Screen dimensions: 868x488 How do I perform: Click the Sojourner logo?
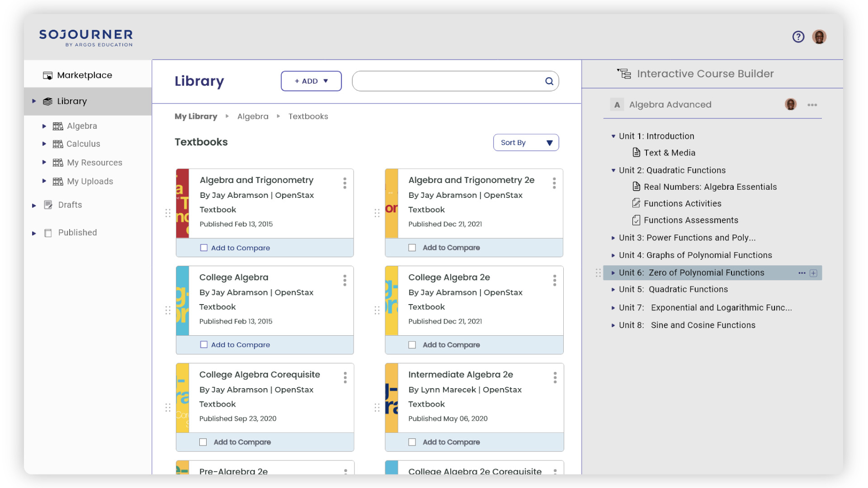86,38
